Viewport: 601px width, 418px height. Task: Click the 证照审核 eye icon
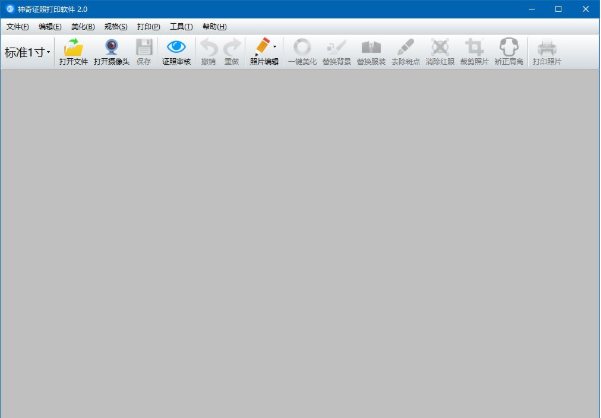(x=176, y=47)
